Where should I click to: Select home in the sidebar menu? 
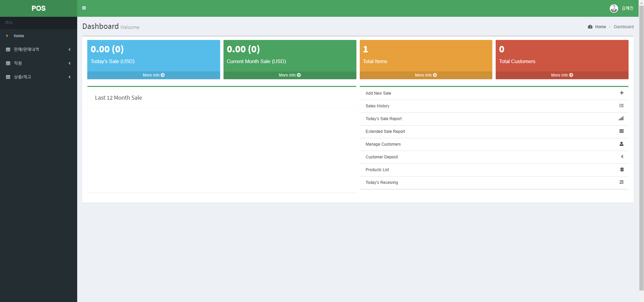[19, 36]
